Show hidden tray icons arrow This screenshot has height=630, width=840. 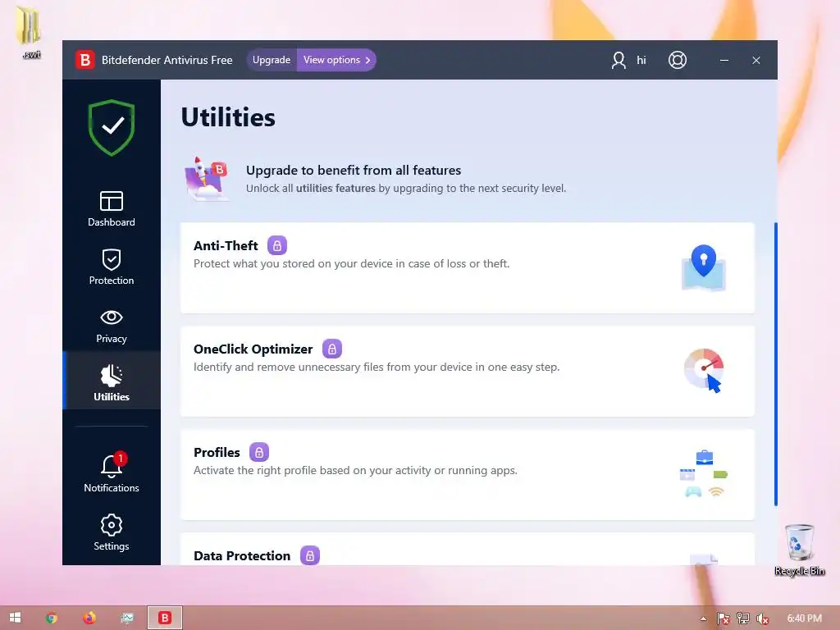(x=703, y=619)
